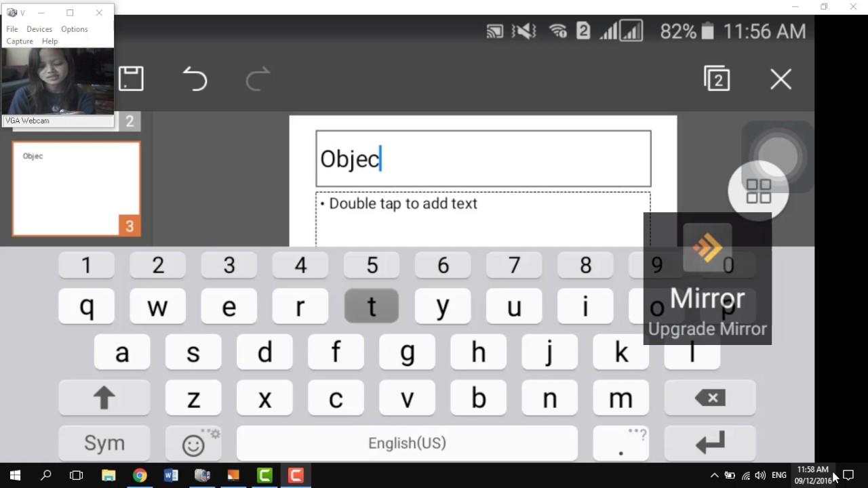Undo the last edit with the undo arrow
868x488 pixels.
click(x=195, y=79)
